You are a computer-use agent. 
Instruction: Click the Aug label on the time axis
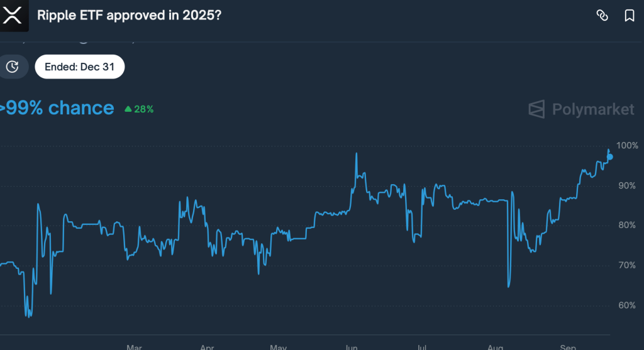pos(495,346)
